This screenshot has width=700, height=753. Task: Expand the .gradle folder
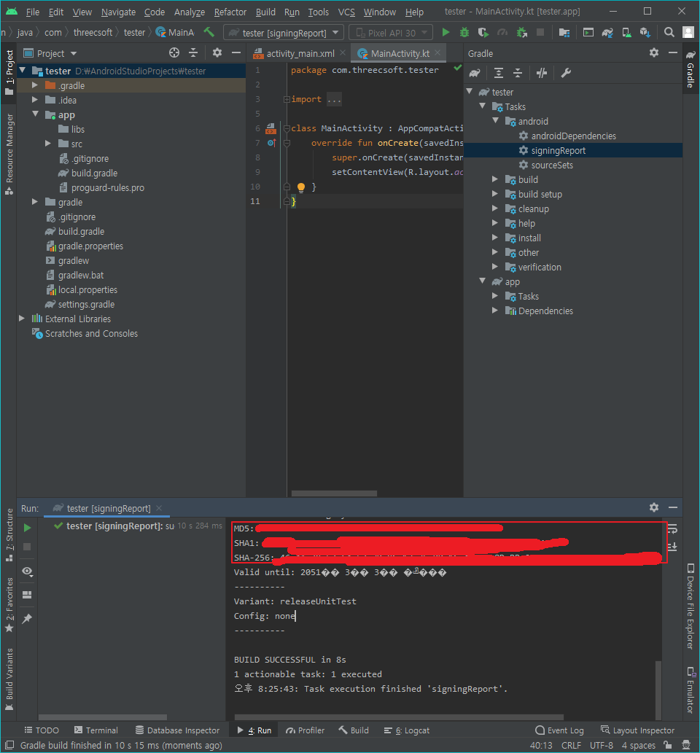click(34, 85)
